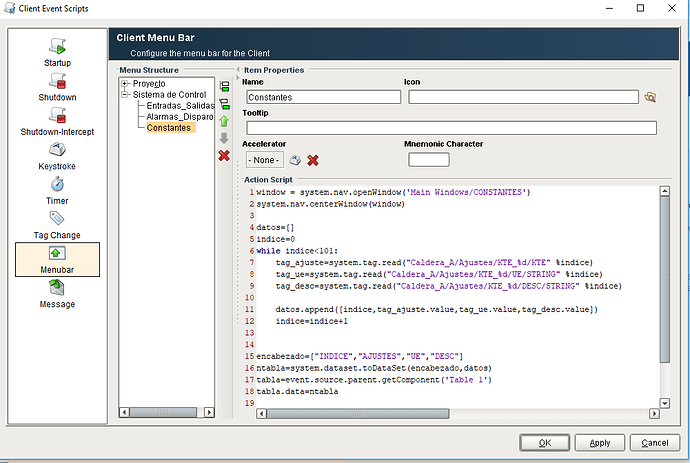
Task: Add a child menu item
Action: 224,104
